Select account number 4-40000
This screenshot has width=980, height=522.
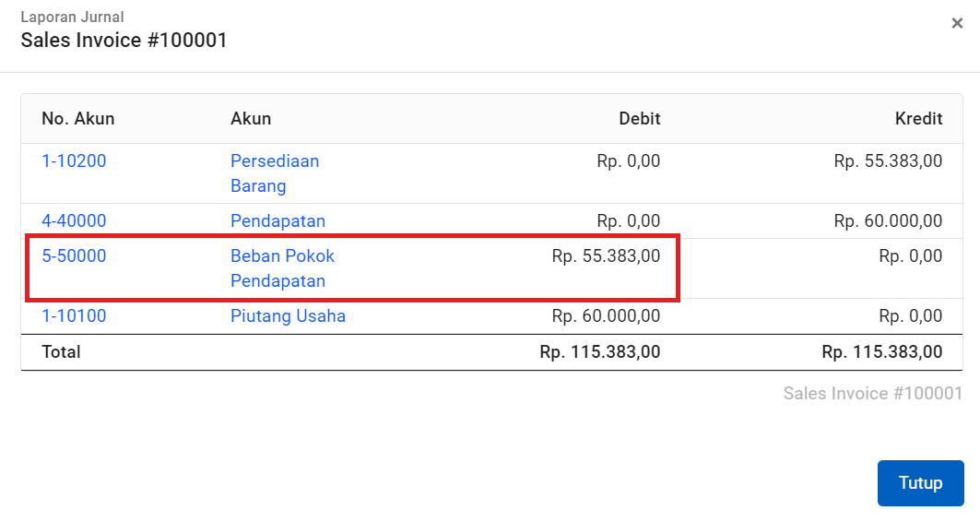click(x=74, y=220)
